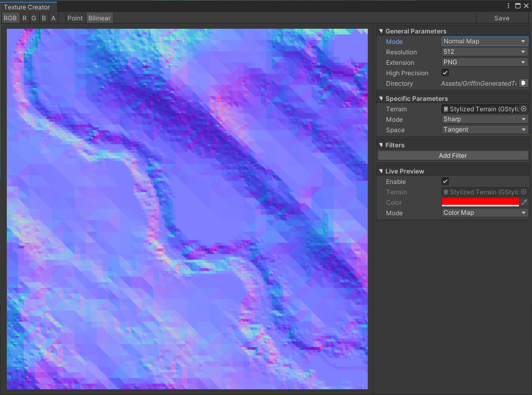Click the red Color swatch
Viewport: 532px width, 395px height.
point(480,202)
